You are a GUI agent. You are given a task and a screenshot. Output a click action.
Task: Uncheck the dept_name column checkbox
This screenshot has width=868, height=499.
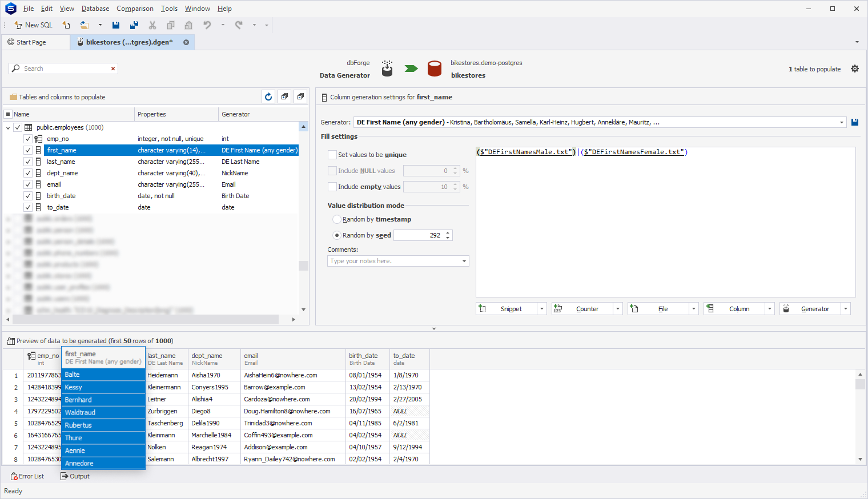pyautogui.click(x=27, y=173)
